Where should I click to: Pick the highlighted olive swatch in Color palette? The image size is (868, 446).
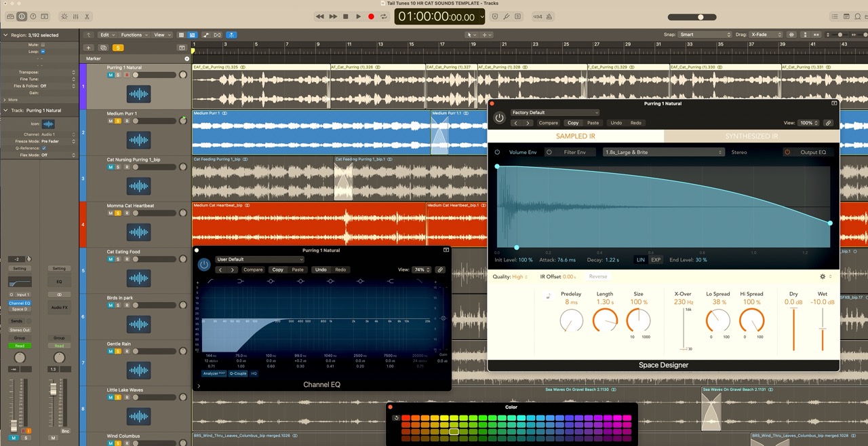(x=454, y=432)
